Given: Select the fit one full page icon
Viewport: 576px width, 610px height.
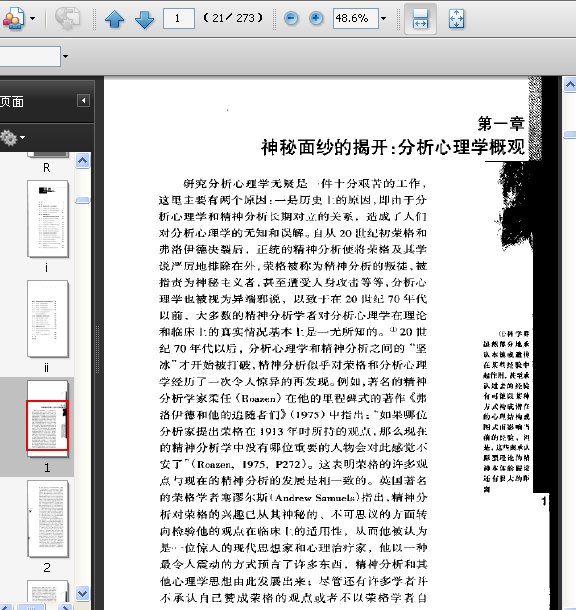Looking at the screenshot, I should (456, 19).
